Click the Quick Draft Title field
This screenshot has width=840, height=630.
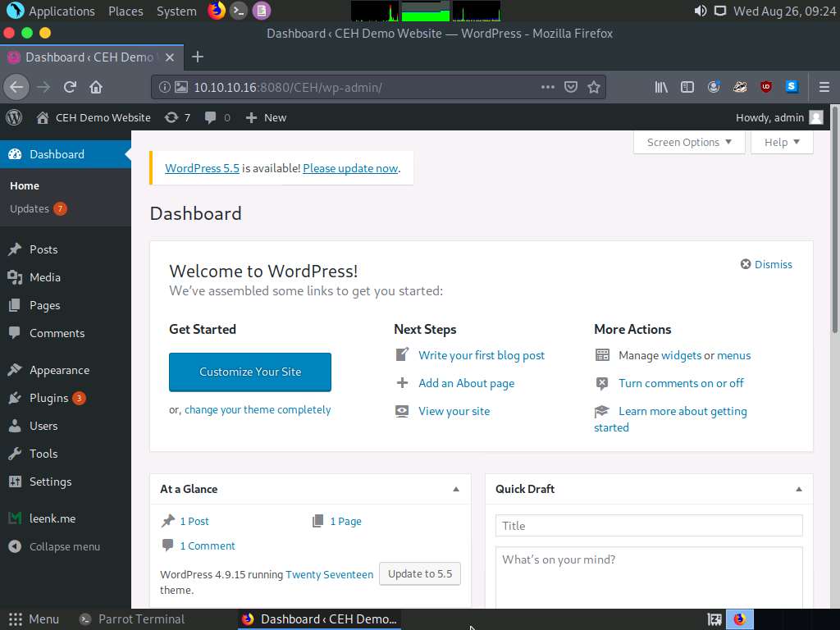tap(648, 525)
